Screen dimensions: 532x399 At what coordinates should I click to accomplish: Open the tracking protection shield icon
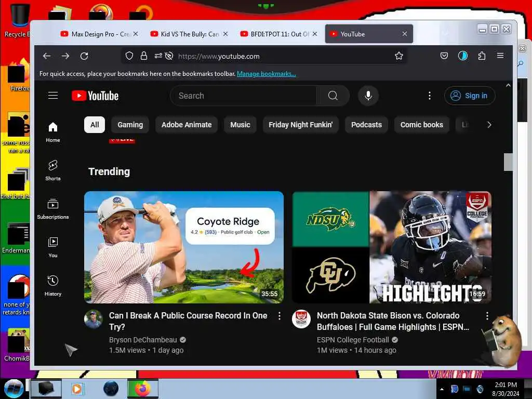129,56
